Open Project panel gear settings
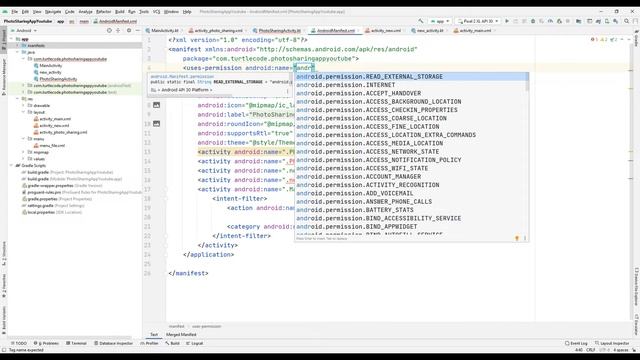The height and width of the screenshot is (360, 640). point(129,31)
